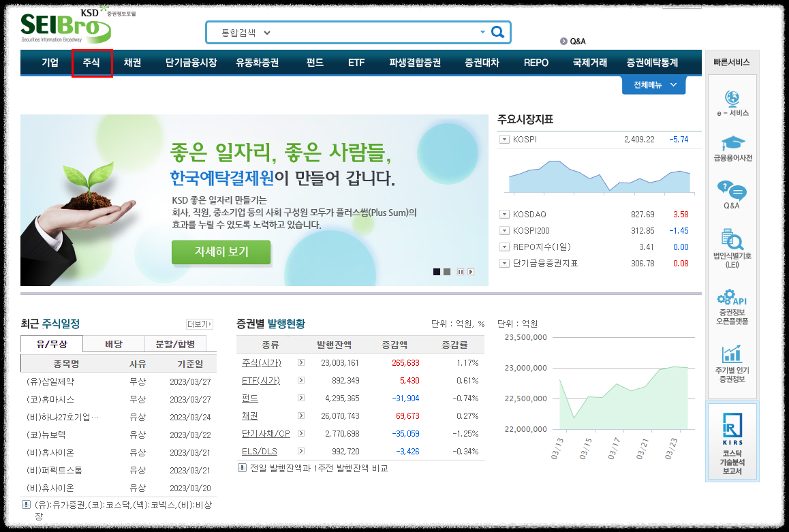This screenshot has width=789, height=532.
Task: Open the 기업 menu
Action: tap(50, 63)
